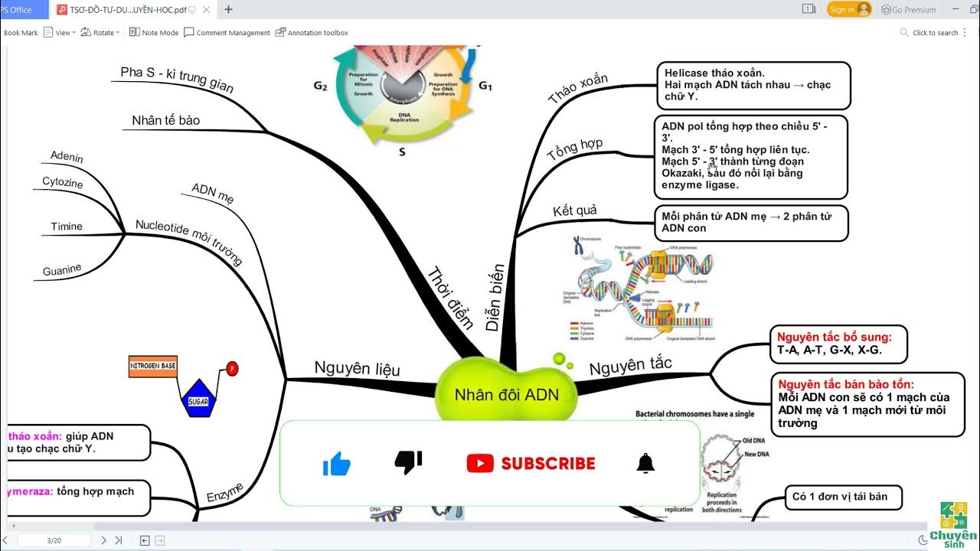Click the Pha S - kì trung gian label
This screenshot has width=980, height=551.
(177, 79)
